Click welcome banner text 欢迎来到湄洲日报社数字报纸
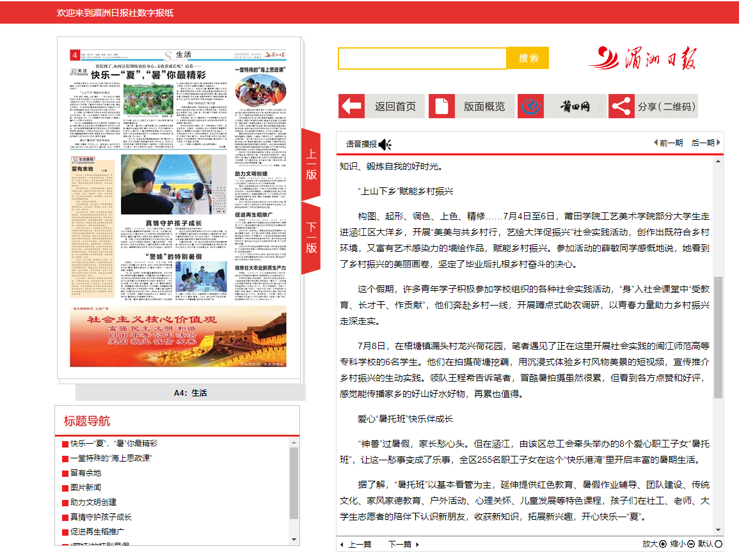The width and height of the screenshot is (739, 560). coord(115,13)
